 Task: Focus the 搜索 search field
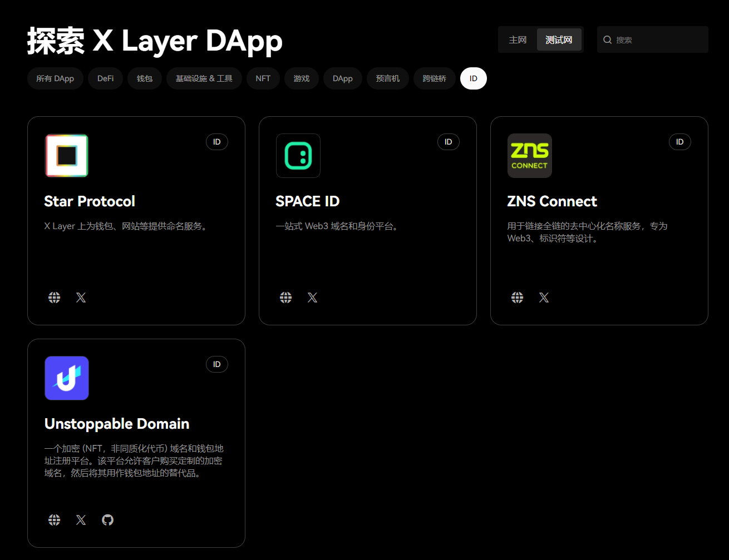(653, 40)
